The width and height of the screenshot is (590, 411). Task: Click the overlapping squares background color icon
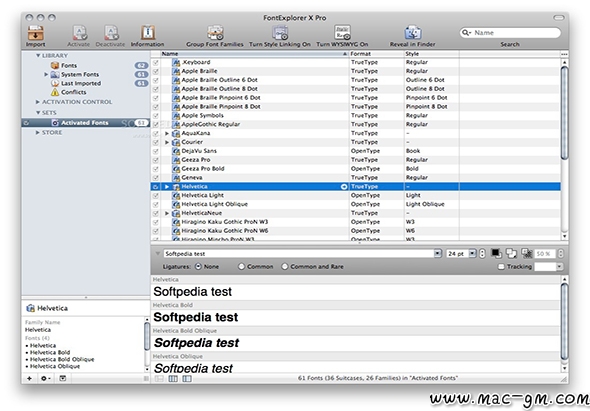[511, 253]
